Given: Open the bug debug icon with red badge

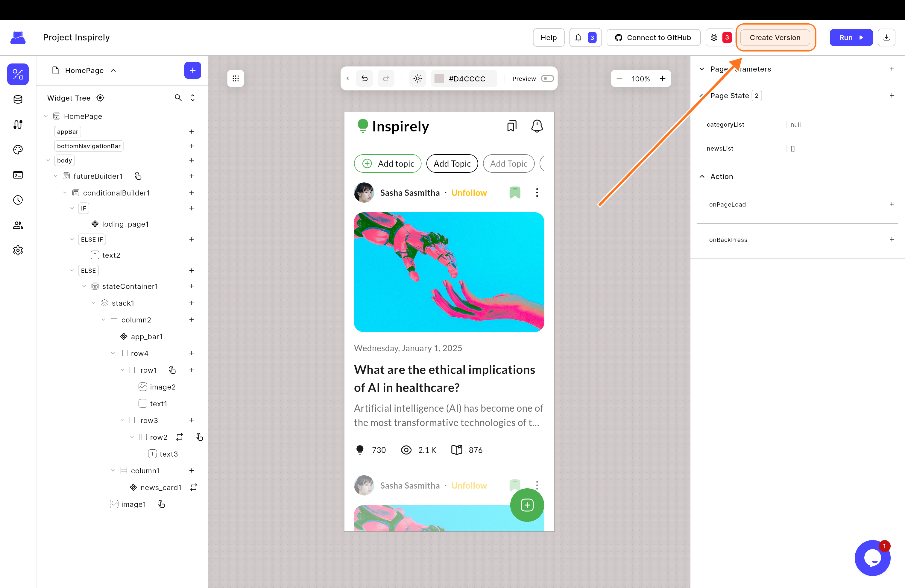Looking at the screenshot, I should click(714, 38).
